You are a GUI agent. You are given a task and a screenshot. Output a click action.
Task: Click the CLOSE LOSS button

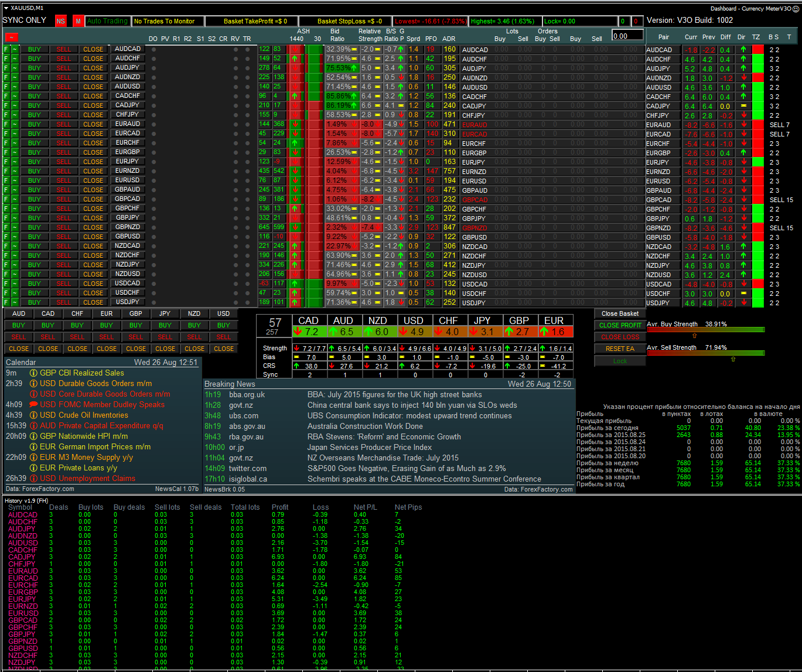620,337
